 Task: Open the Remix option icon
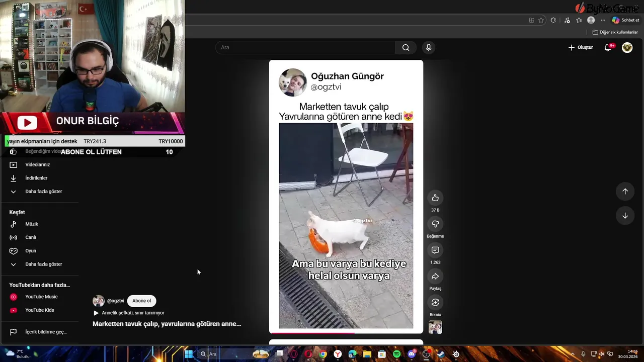tap(435, 302)
